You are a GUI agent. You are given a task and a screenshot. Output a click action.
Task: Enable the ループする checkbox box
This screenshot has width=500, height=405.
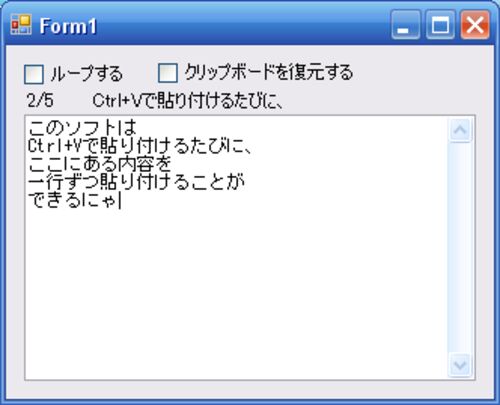click(x=34, y=74)
